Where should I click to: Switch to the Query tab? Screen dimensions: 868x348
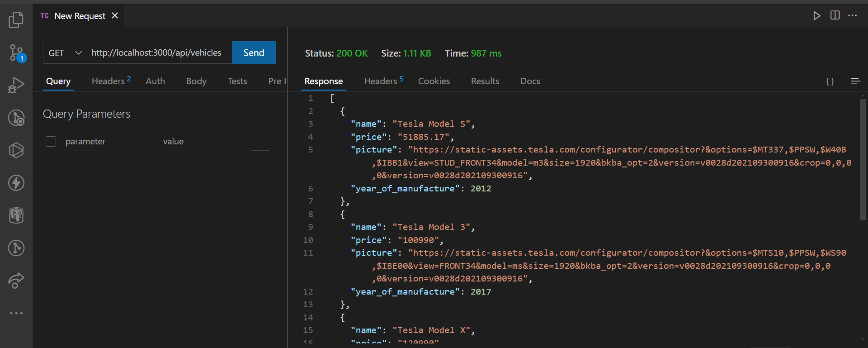(x=58, y=81)
